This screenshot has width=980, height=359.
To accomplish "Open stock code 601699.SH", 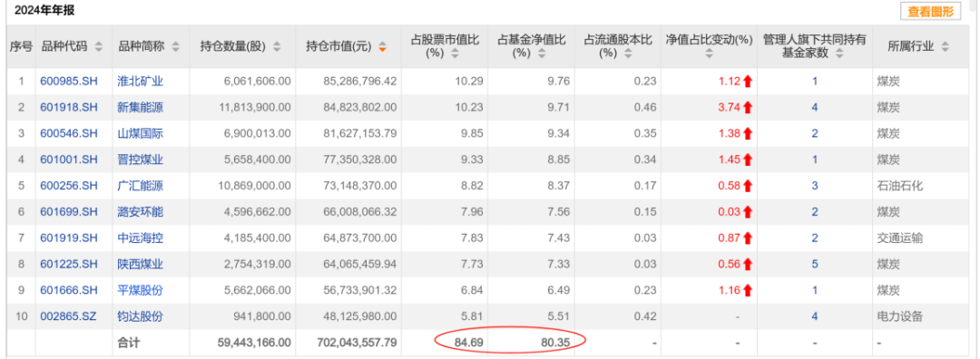I will tap(69, 212).
